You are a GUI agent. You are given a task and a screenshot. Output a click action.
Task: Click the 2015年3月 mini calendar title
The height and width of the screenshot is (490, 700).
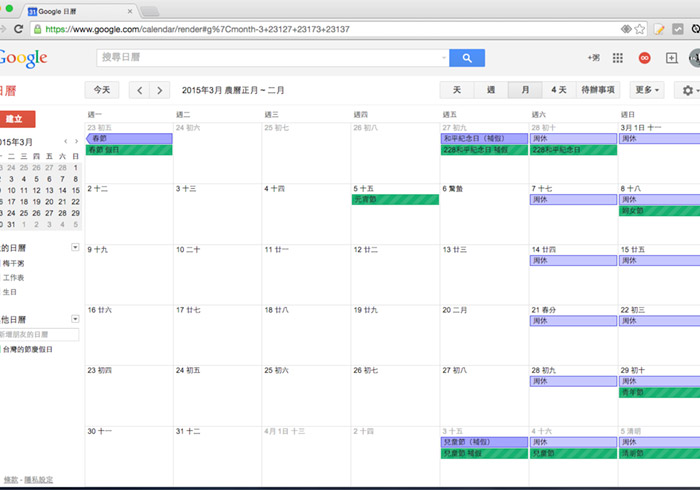tap(17, 142)
